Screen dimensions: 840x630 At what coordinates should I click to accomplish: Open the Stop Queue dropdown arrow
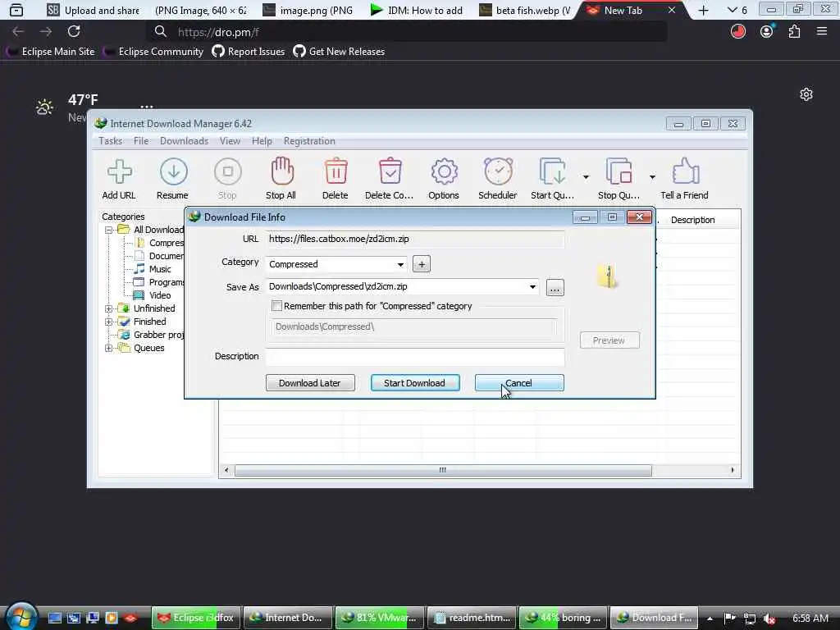point(652,177)
